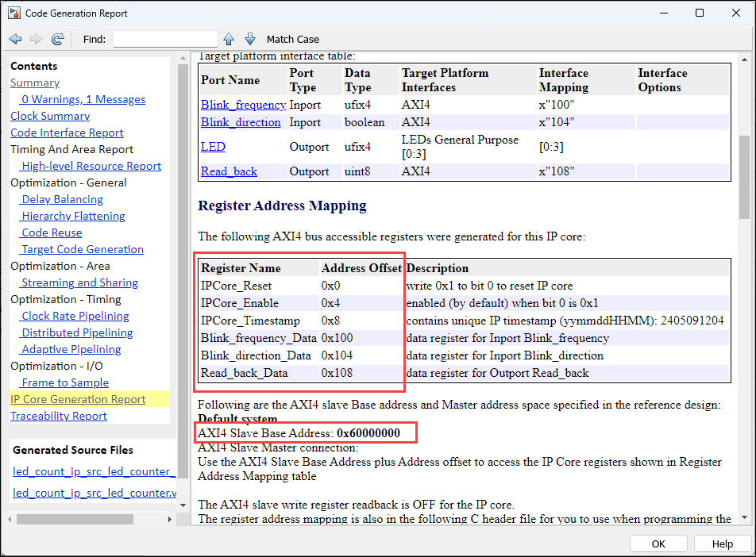Click the Back navigation arrow icon
756x557 pixels.
tap(15, 39)
